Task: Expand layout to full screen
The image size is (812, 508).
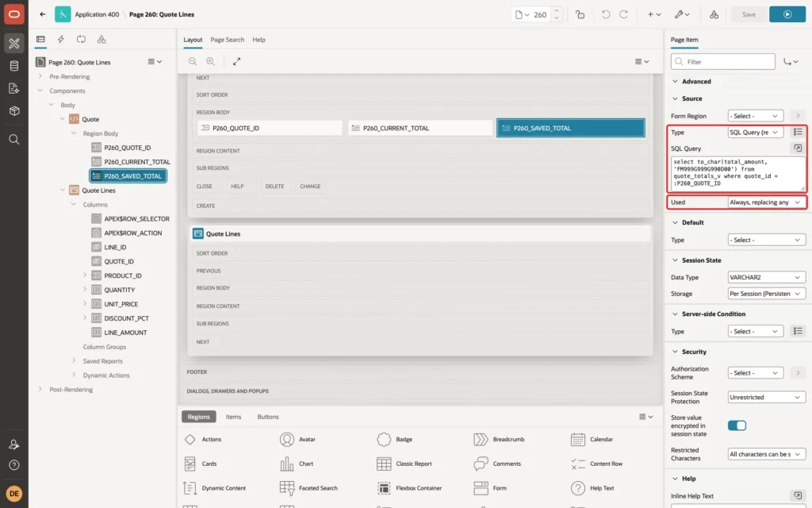Action: 236,61
